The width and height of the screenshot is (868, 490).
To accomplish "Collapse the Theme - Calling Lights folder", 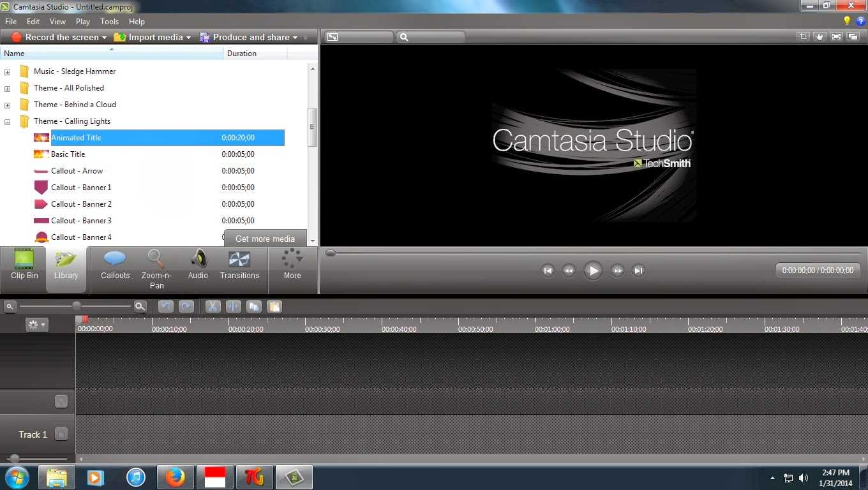I will [7, 122].
